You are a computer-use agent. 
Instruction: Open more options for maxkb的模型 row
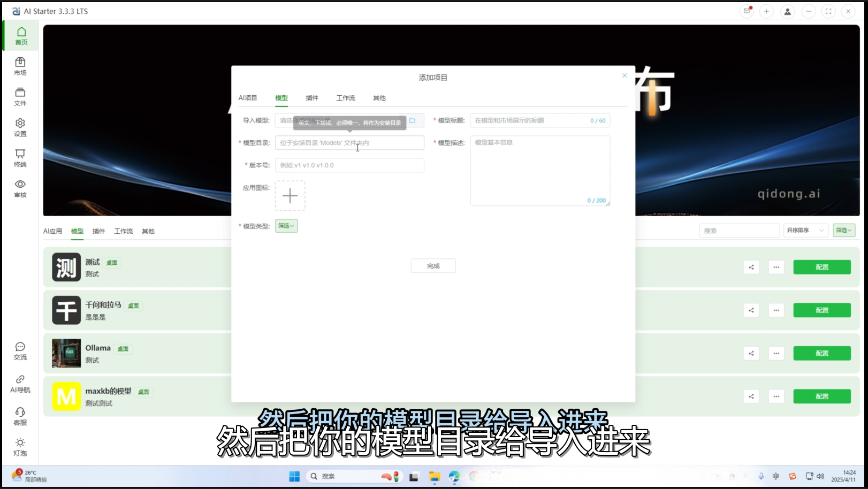(x=776, y=396)
